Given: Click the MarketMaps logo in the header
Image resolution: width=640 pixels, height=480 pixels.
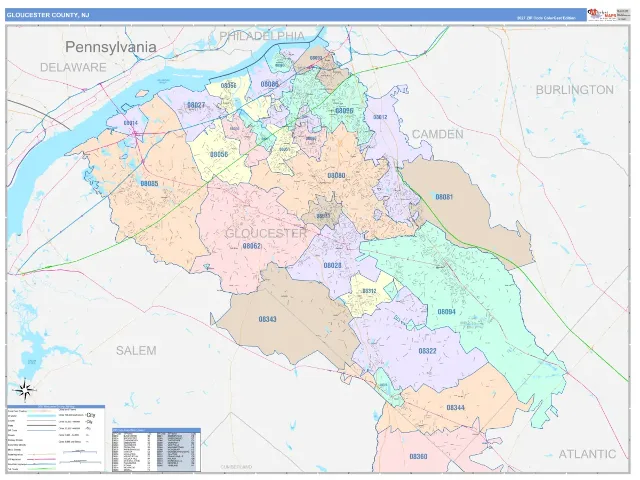Looking at the screenshot, I should point(602,14).
